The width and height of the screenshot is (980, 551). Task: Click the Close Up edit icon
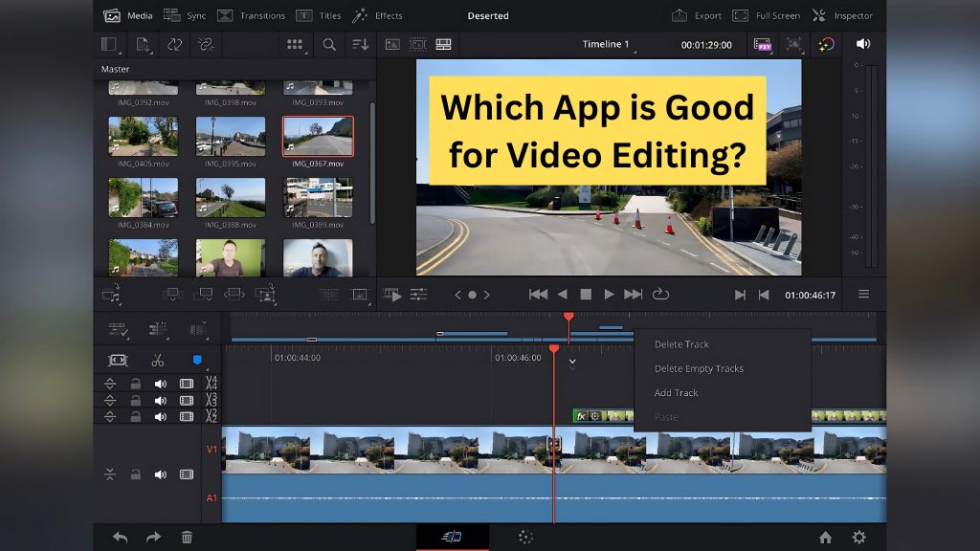click(234, 295)
